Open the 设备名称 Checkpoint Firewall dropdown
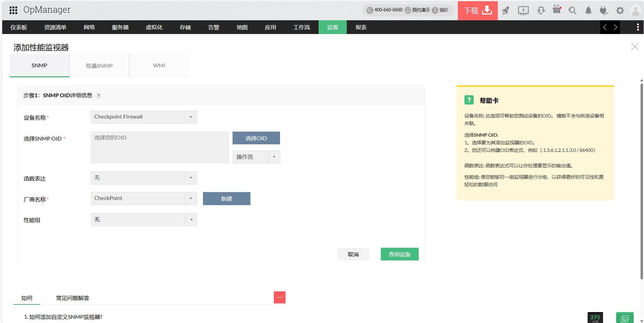Viewport: 644px width, 323px height. [x=144, y=117]
